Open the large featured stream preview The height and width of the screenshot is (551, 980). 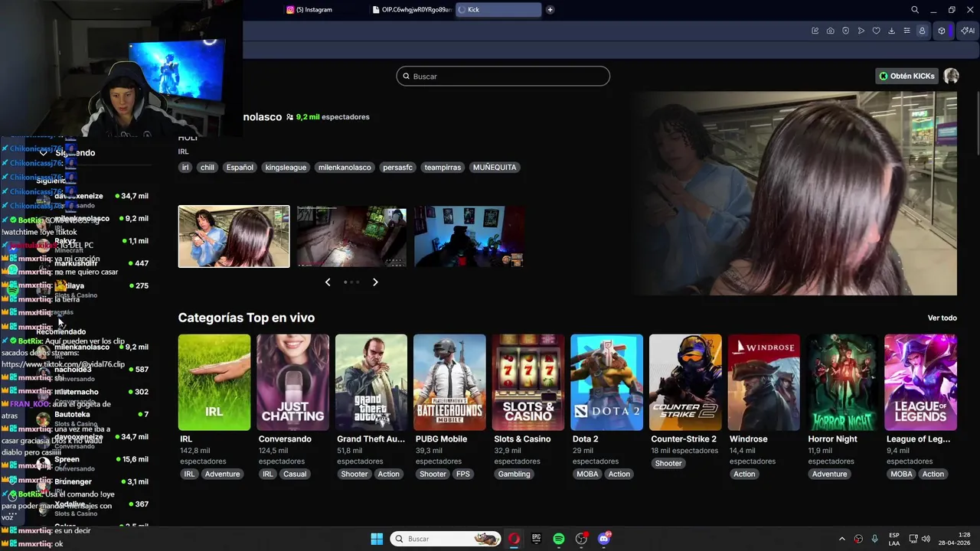click(792, 194)
